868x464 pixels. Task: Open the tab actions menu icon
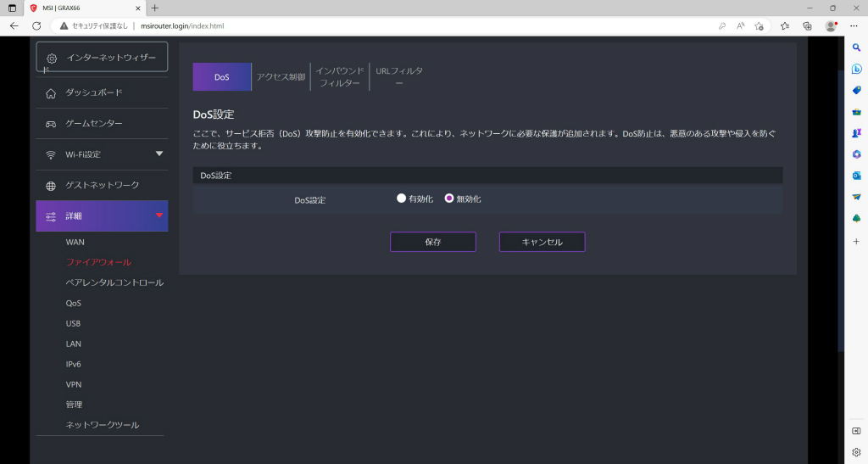click(12, 8)
